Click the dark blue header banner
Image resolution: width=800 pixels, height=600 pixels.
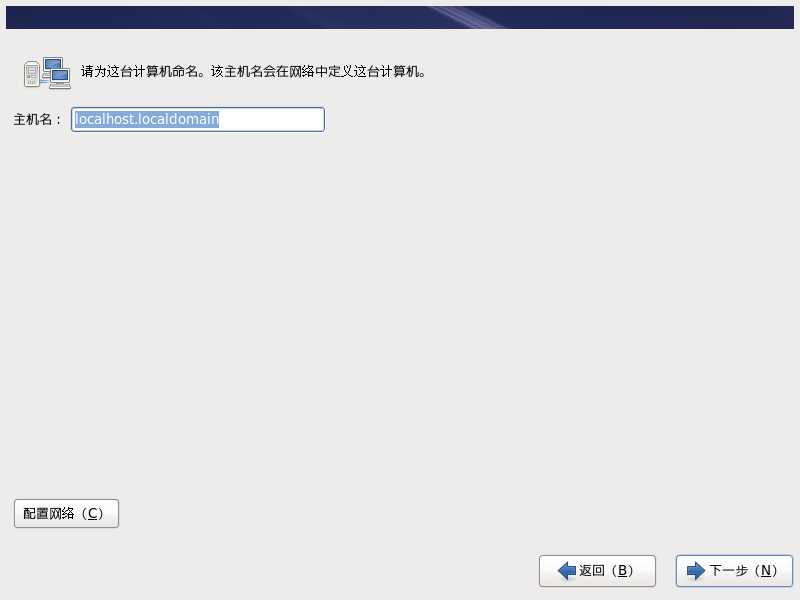[400, 17]
